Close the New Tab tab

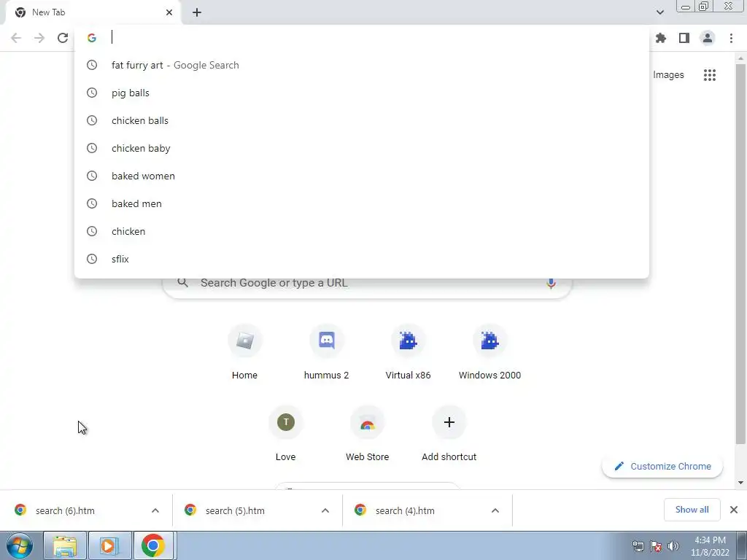(169, 12)
